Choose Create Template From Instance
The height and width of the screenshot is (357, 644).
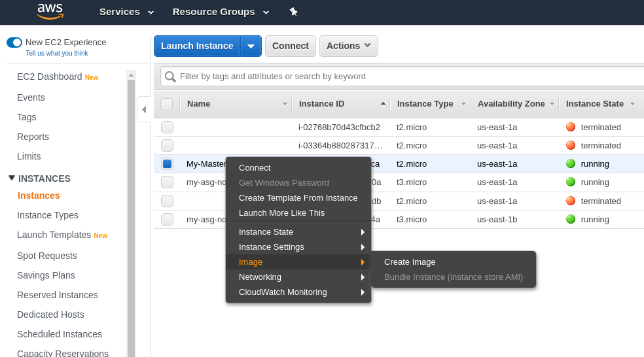click(298, 197)
